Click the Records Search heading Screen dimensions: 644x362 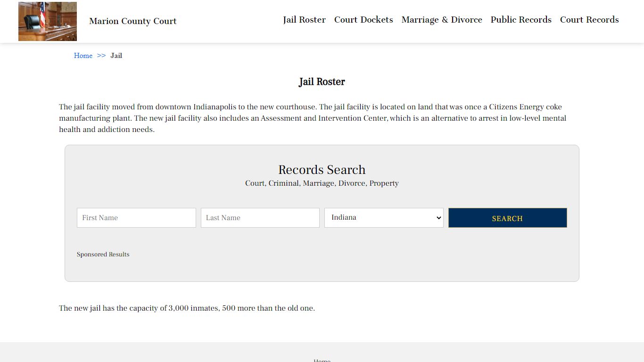pyautogui.click(x=322, y=170)
